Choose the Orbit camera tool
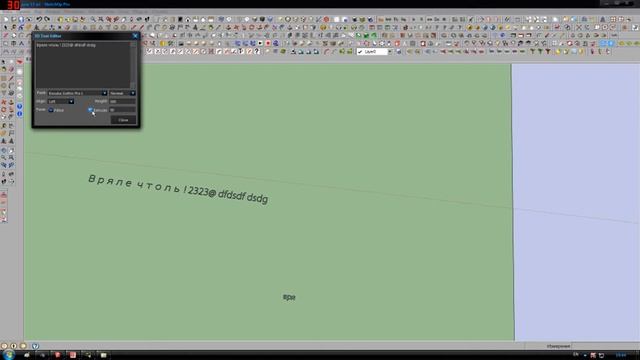 click(x=4, y=150)
